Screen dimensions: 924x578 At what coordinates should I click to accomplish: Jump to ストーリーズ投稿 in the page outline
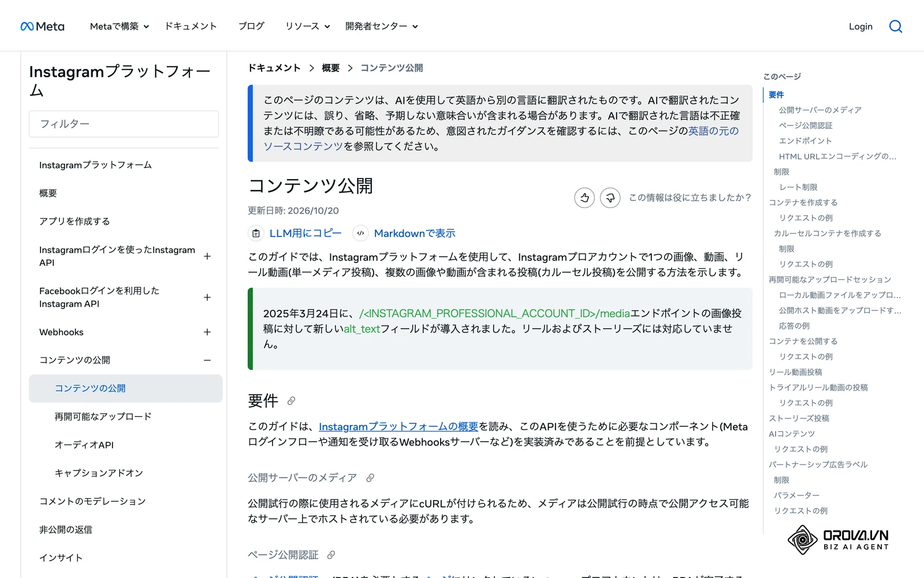pyautogui.click(x=799, y=418)
